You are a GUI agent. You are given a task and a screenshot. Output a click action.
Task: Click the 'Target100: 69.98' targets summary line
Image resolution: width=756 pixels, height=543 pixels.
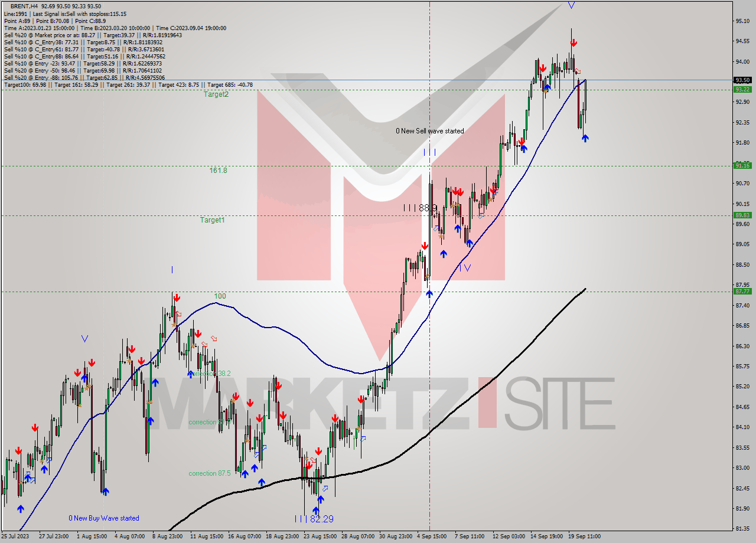coord(128,84)
